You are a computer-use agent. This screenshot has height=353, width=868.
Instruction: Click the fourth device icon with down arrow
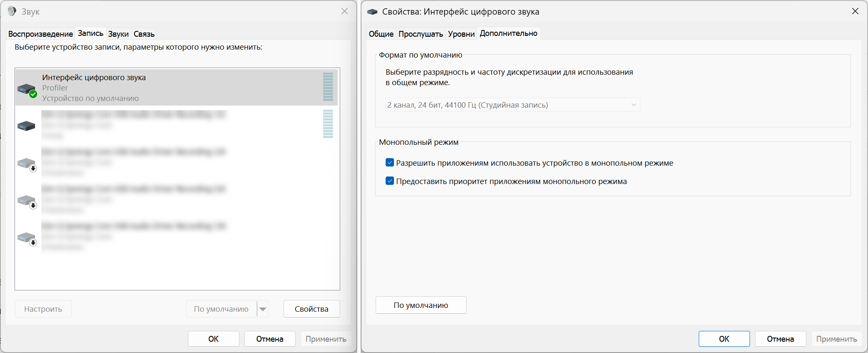coord(27,201)
